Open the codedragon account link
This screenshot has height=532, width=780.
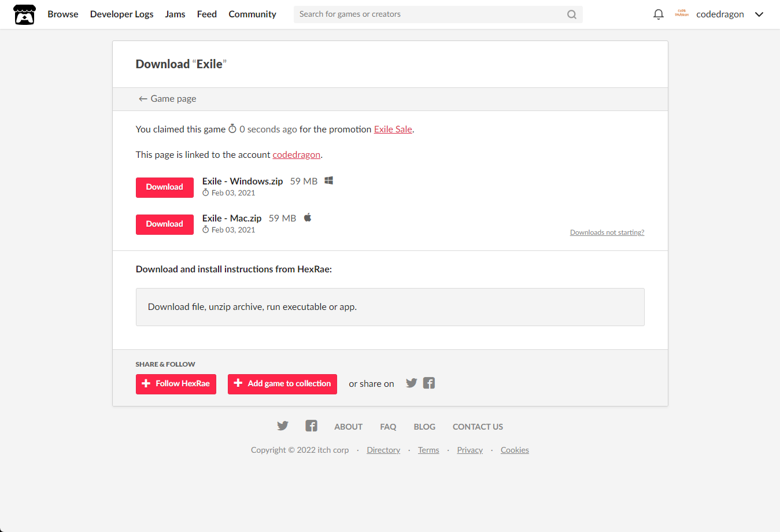coord(297,155)
